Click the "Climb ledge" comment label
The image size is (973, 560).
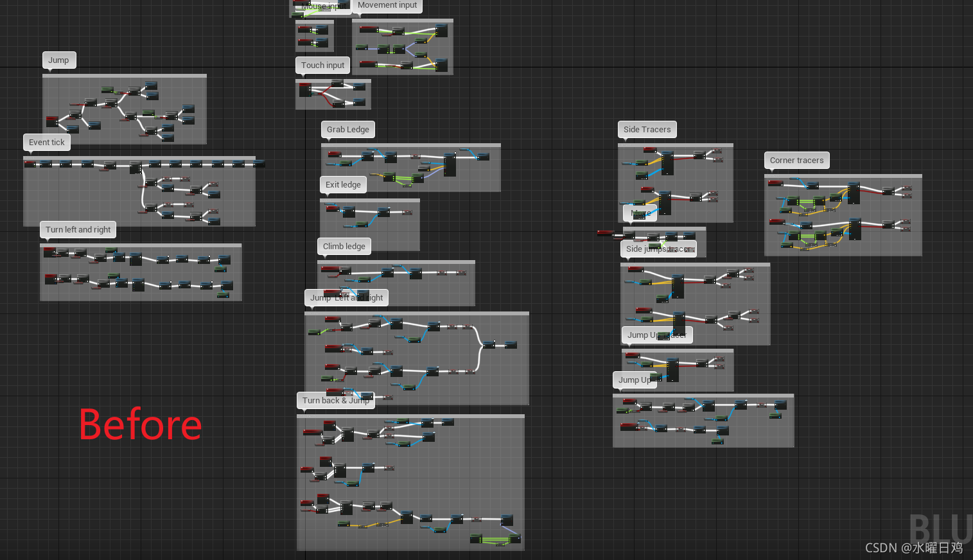[x=344, y=247]
